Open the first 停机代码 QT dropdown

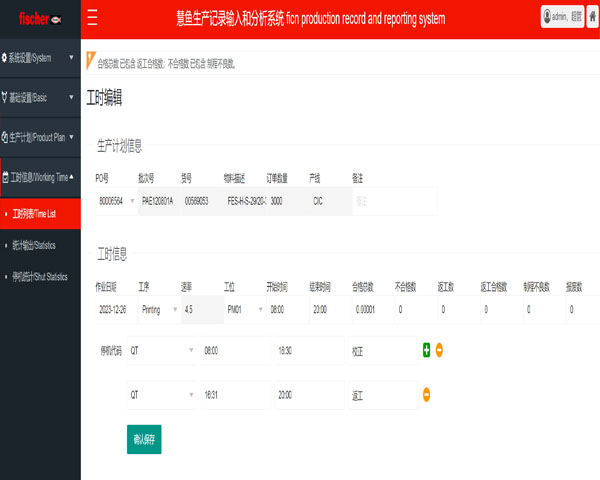(x=161, y=351)
